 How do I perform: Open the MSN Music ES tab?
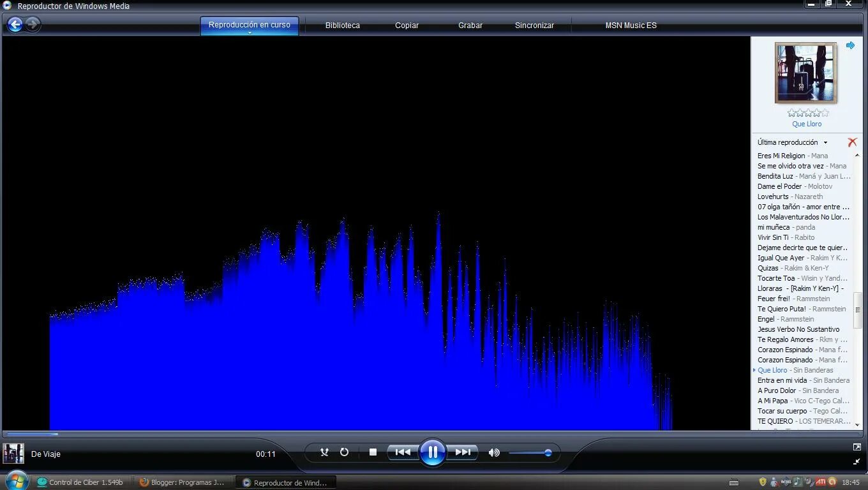631,26
